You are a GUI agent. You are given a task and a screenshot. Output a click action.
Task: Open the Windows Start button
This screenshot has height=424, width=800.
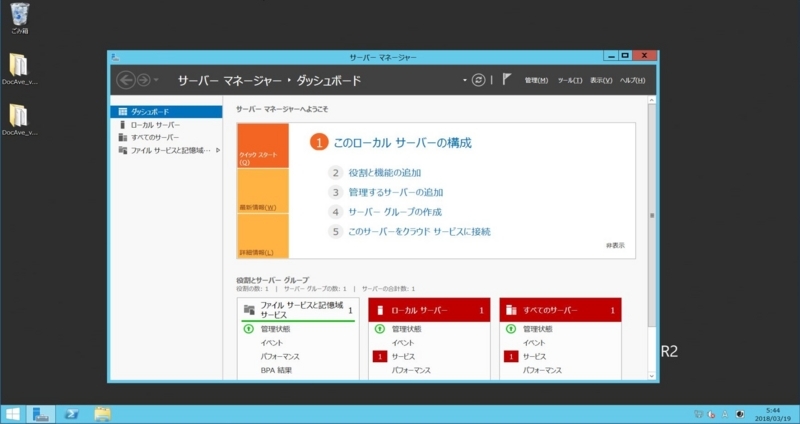12,414
